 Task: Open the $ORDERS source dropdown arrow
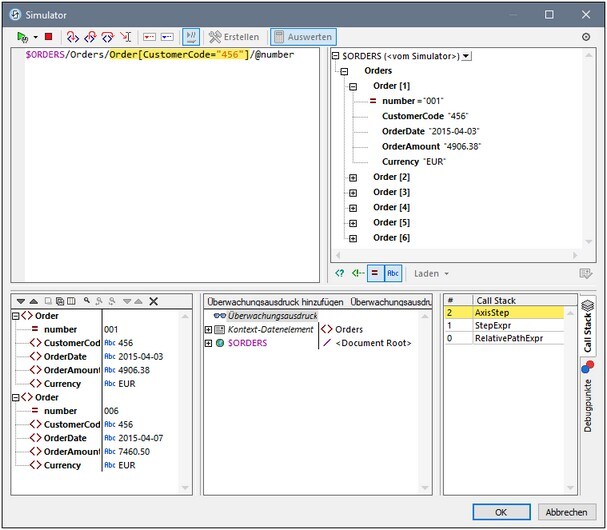[x=467, y=57]
